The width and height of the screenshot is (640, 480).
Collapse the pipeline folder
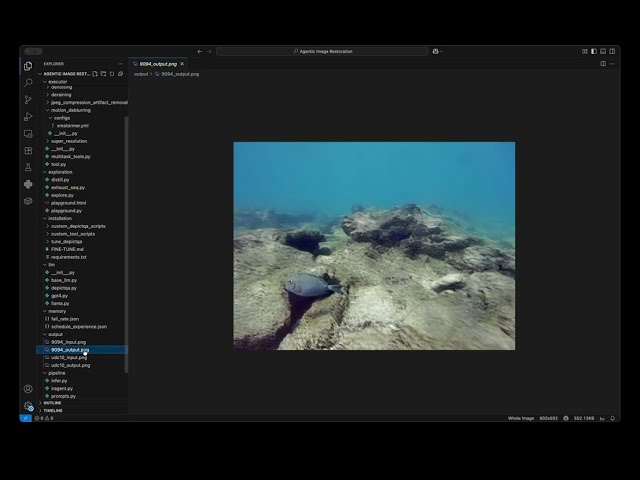pos(56,373)
